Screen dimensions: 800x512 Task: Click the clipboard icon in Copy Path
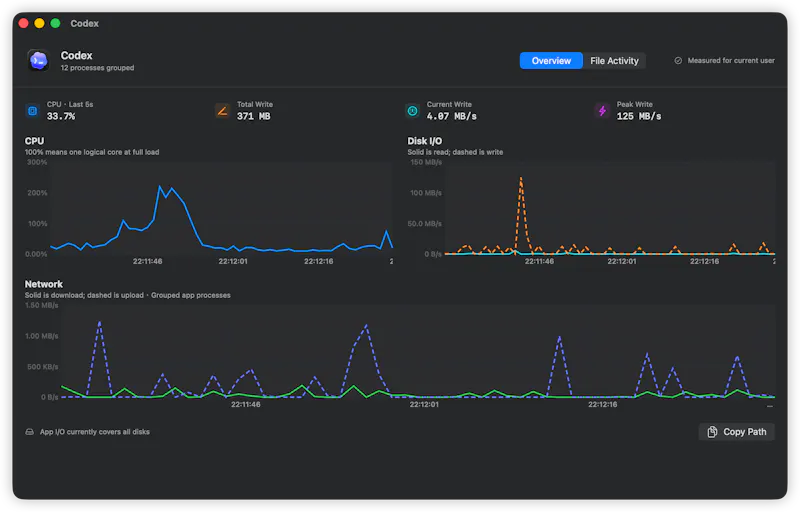[712, 432]
